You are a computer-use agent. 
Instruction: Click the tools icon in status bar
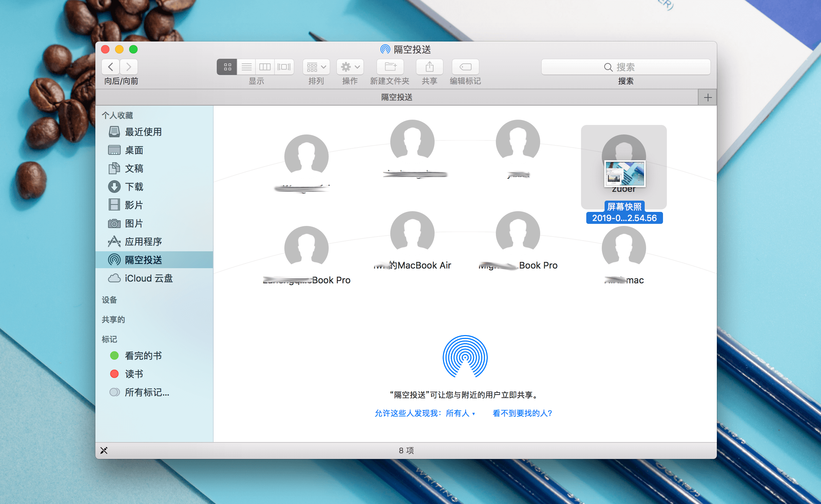pyautogui.click(x=104, y=451)
